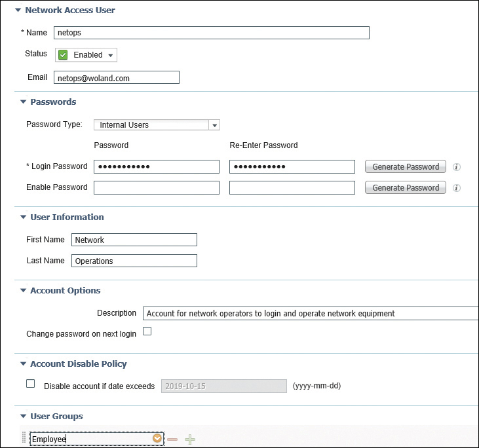Click info icon beside Login Password generator
This screenshot has width=479, height=448.
(x=457, y=167)
